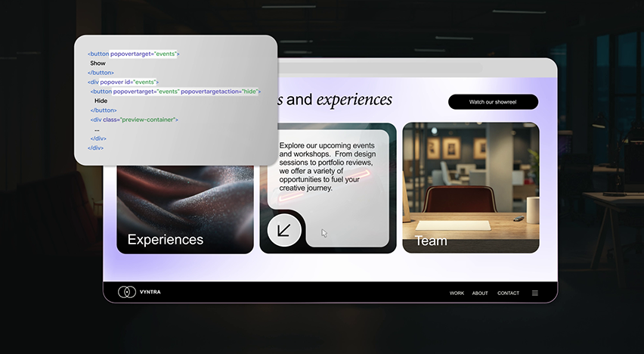Open the hamburger menu in the footer
The height and width of the screenshot is (354, 644).
coord(535,293)
